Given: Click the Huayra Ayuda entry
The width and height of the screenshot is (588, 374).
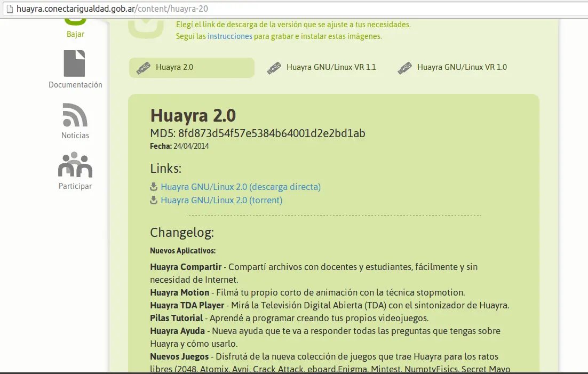Looking at the screenshot, I should click(x=325, y=337).
